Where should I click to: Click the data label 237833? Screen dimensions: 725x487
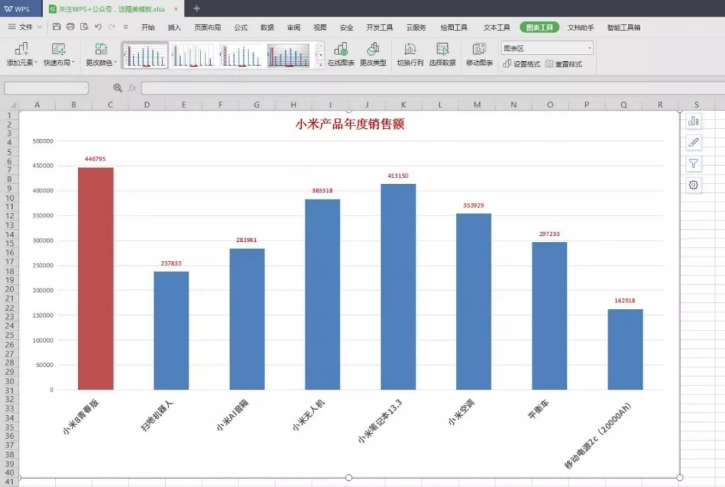pyautogui.click(x=171, y=263)
